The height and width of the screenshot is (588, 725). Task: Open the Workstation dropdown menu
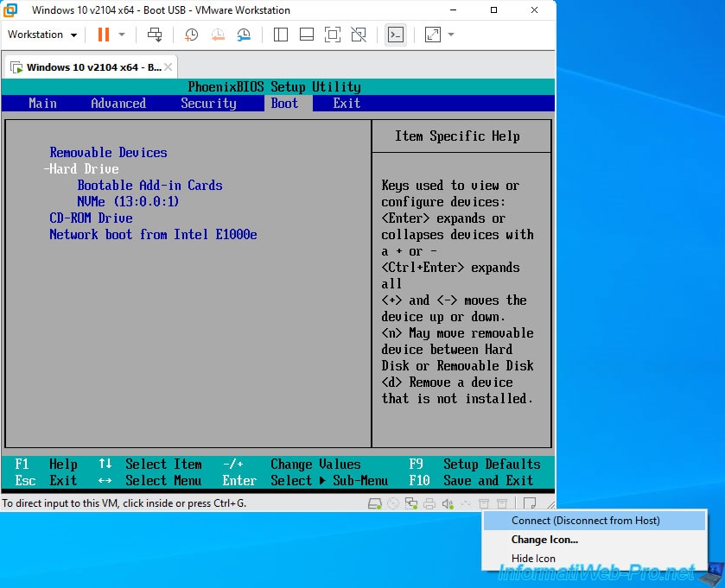(42, 35)
